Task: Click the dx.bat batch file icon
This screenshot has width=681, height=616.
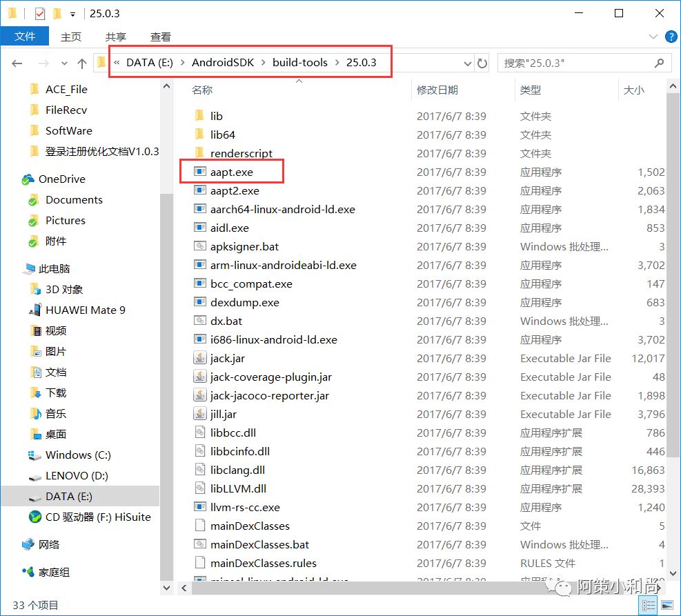Action: pos(200,321)
